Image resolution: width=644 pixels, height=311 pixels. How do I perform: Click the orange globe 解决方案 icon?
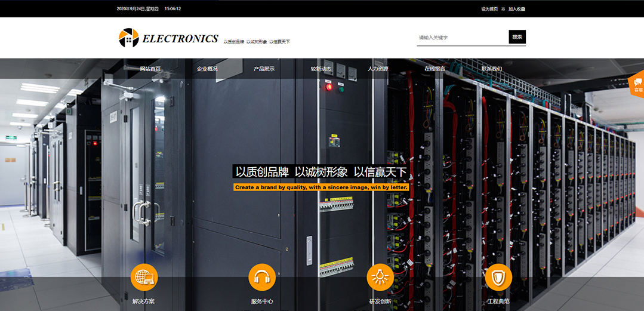pos(144,277)
